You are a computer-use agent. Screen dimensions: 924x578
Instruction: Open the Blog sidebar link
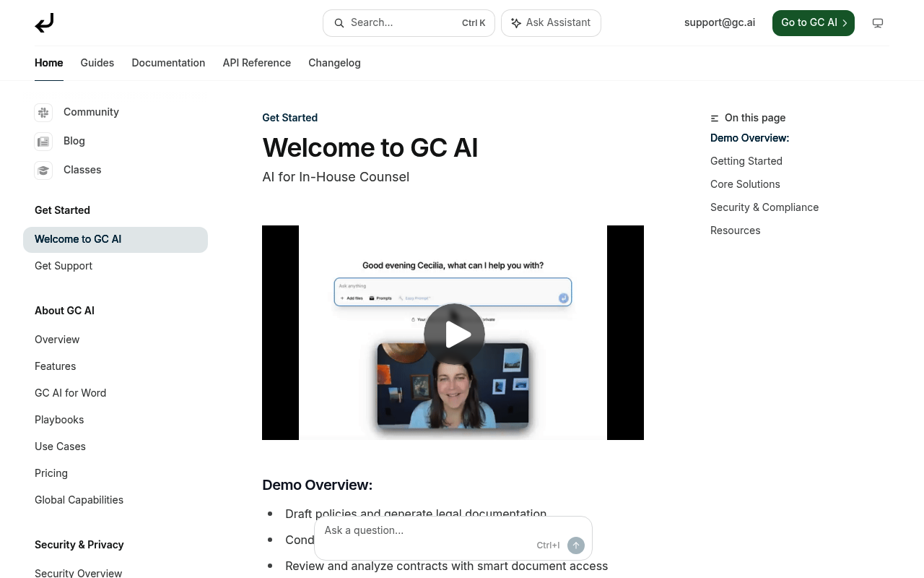coord(74,141)
